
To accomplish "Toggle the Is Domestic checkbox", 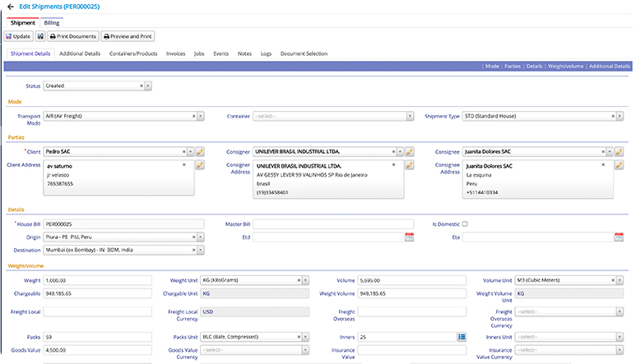I will [465, 223].
